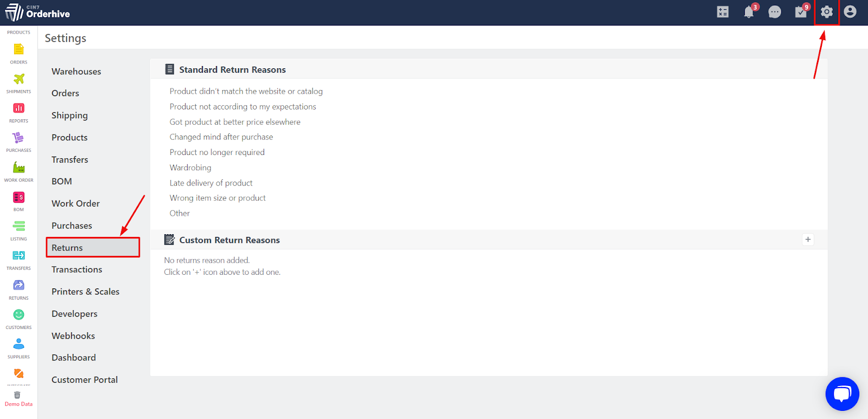The width and height of the screenshot is (868, 419).
Task: Open Returns icon in left sidebar
Action: [18, 285]
